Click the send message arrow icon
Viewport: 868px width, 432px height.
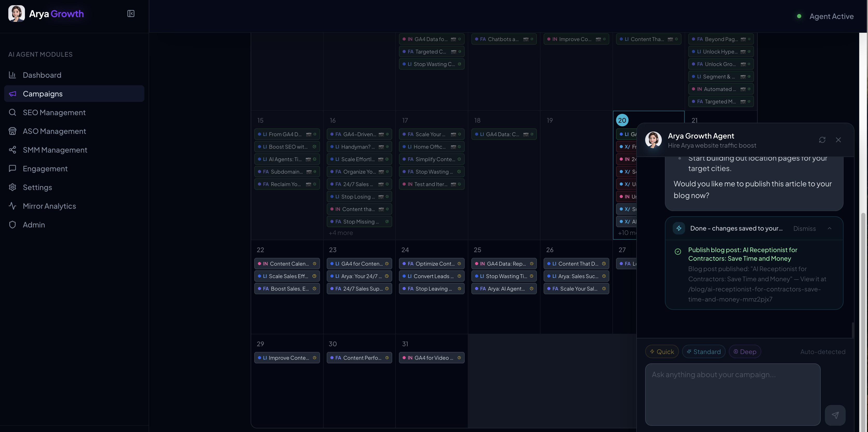point(835,415)
